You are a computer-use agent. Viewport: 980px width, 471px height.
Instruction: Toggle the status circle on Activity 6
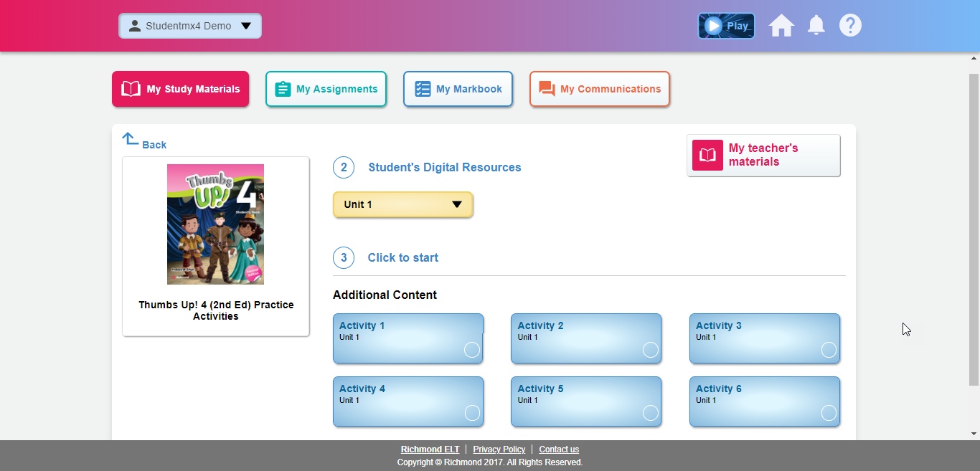click(829, 413)
